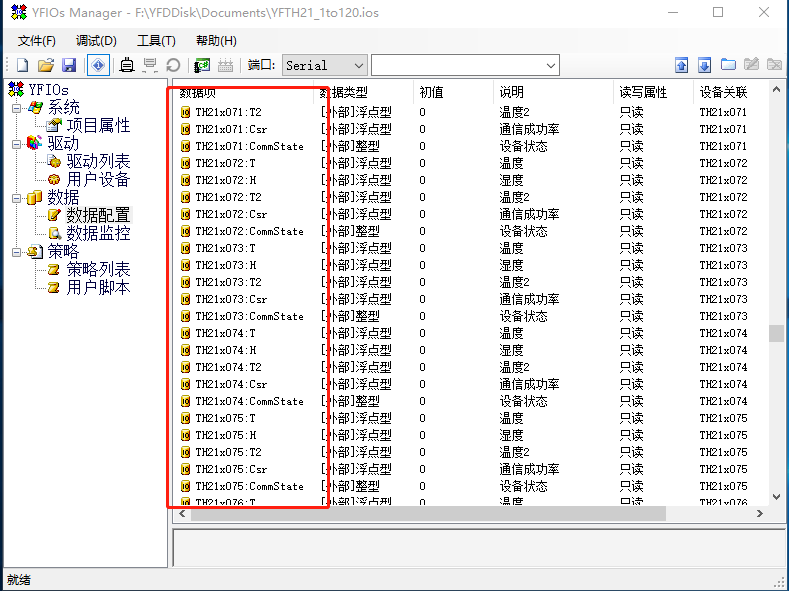Toggle the blue diamond toolbar button
This screenshot has height=591, width=789.
99,65
